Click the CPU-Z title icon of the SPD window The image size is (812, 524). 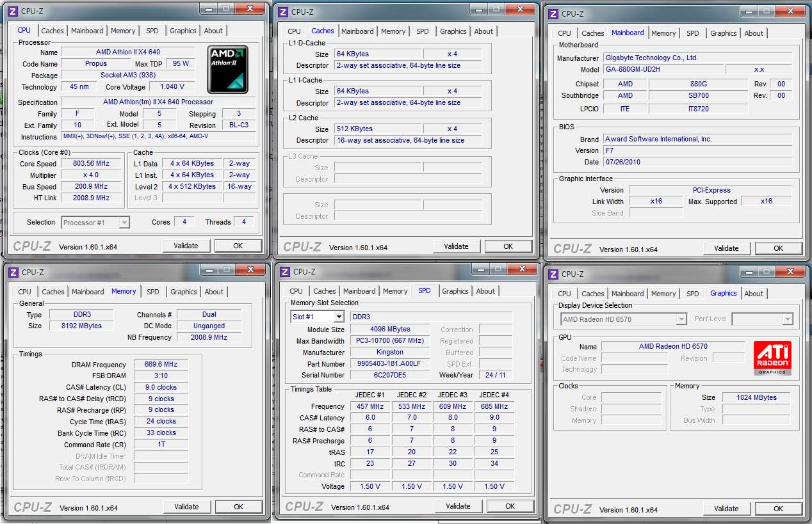pyautogui.click(x=284, y=272)
